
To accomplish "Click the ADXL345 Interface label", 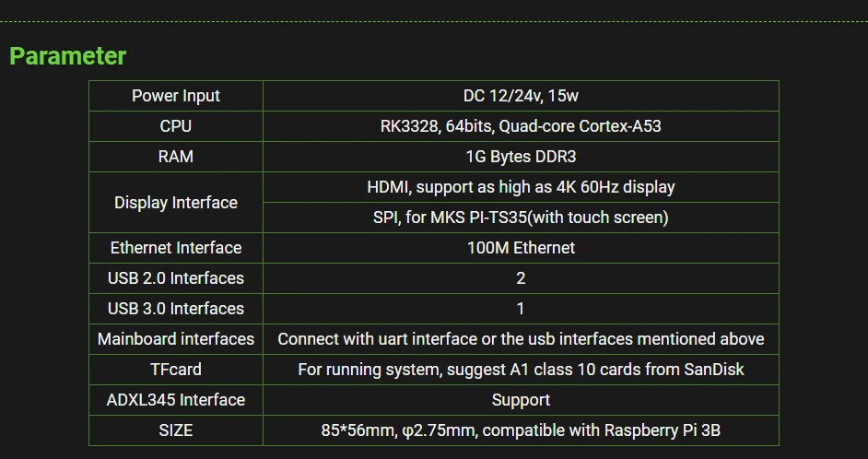I will (x=176, y=400).
